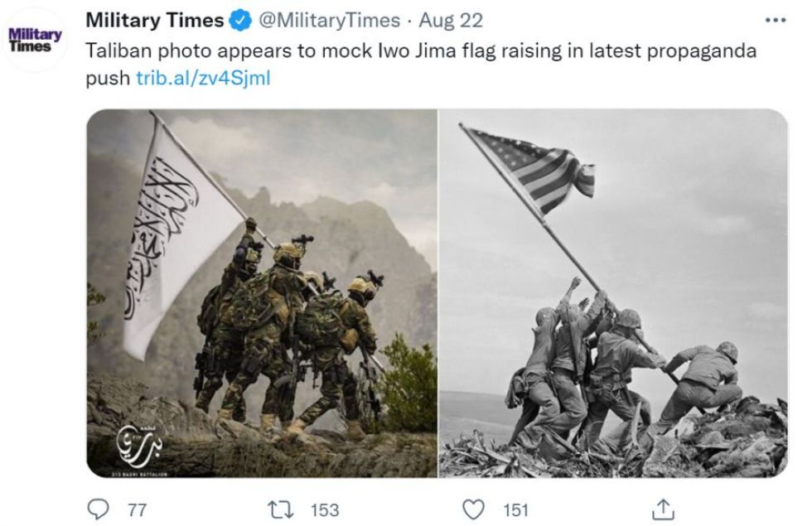Open the share upload icon

[x=664, y=509]
